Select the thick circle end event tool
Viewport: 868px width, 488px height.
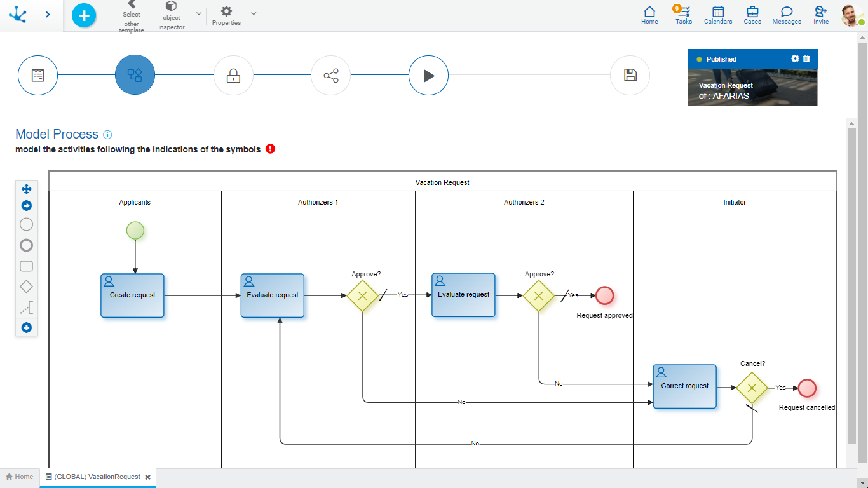tap(27, 245)
